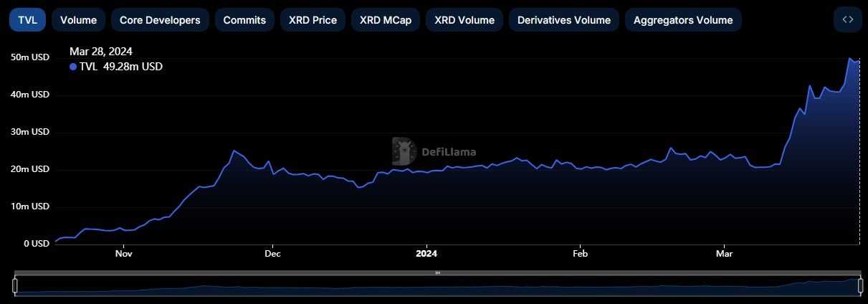Click the Nov x-axis label
This screenshot has height=304, width=868.
124,253
